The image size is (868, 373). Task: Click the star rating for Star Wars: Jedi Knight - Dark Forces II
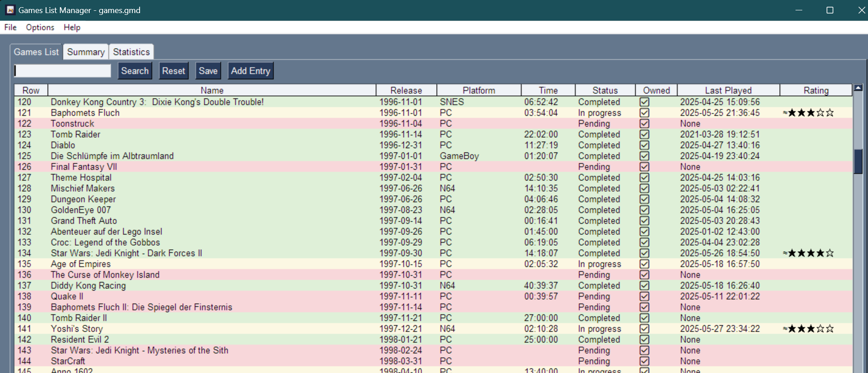point(808,253)
